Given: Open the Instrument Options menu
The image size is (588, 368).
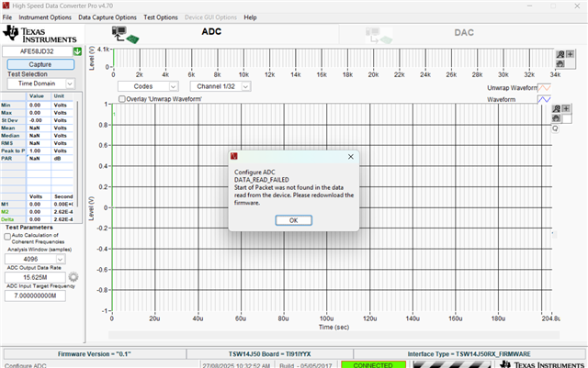Looking at the screenshot, I should 45,17.
